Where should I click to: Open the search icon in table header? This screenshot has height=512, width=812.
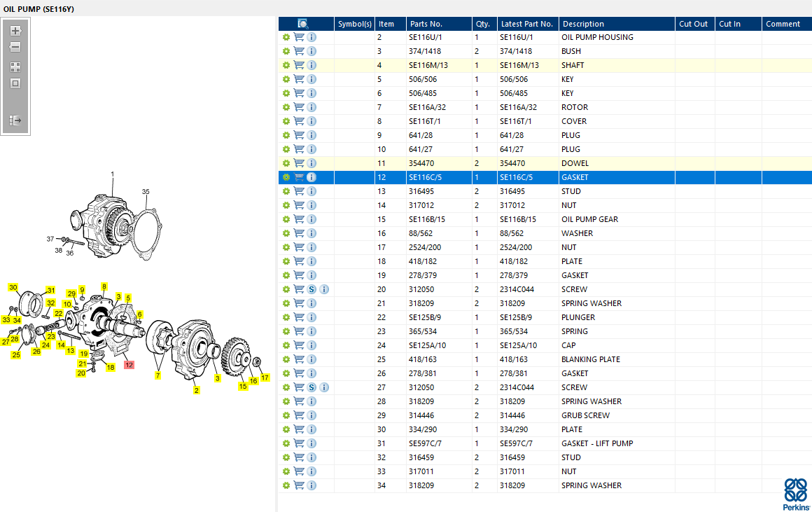click(x=303, y=24)
